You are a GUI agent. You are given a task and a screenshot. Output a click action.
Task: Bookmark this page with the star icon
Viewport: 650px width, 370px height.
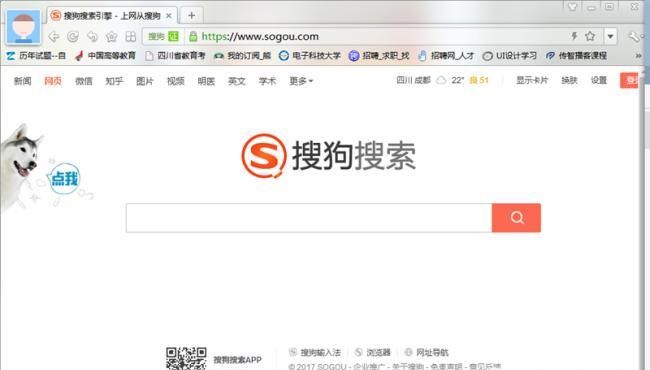pyautogui.click(x=590, y=36)
